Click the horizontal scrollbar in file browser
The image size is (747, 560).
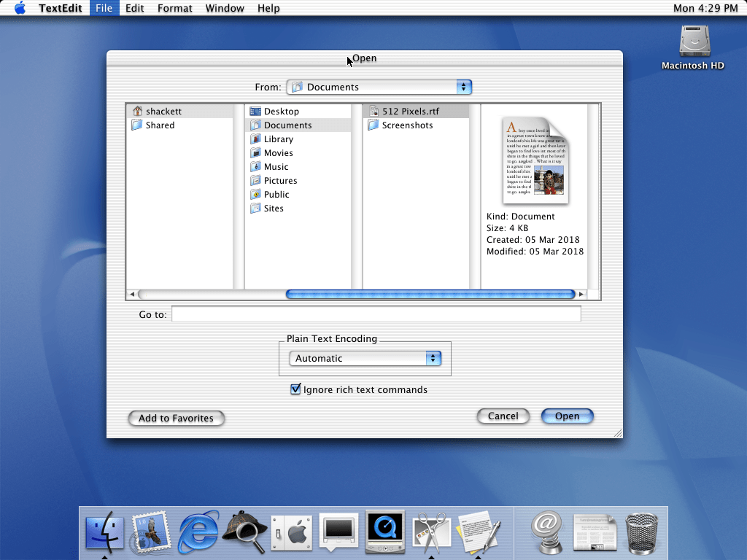tap(430, 295)
